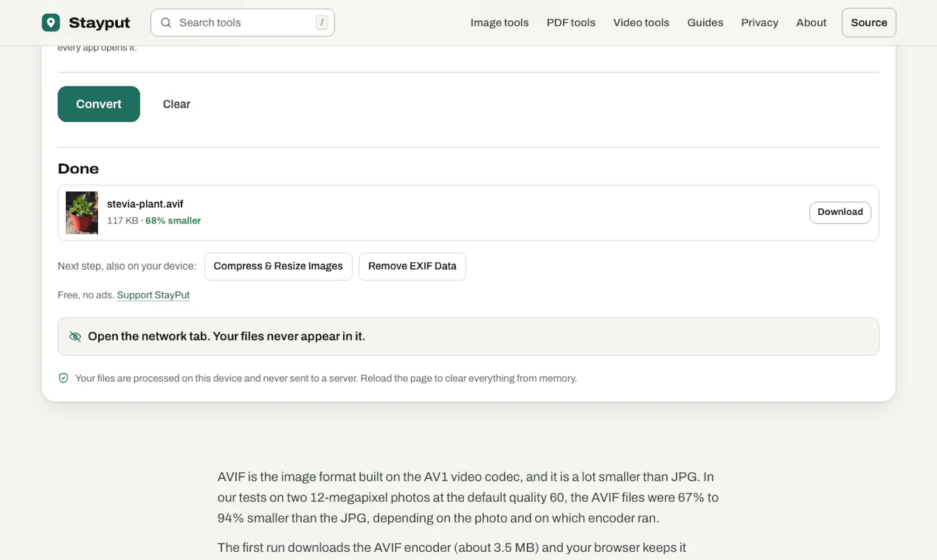The image size is (937, 560).
Task: Click the Stayput brand name
Action: coord(100,23)
